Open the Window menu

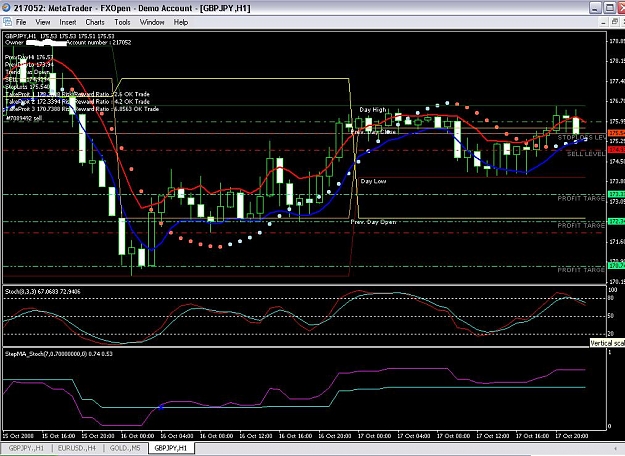pyautogui.click(x=152, y=22)
